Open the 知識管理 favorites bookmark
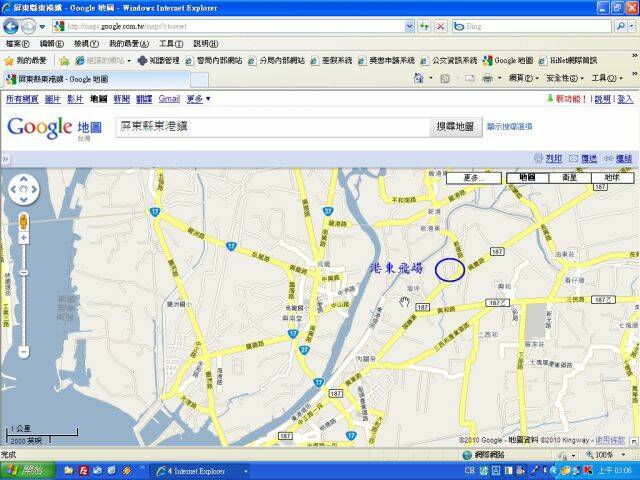640x480 pixels. click(158, 60)
